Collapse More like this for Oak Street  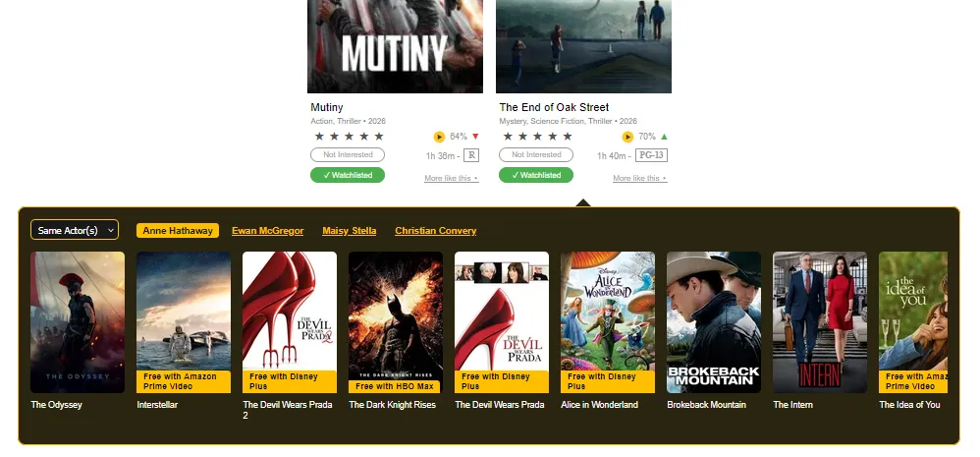point(640,178)
